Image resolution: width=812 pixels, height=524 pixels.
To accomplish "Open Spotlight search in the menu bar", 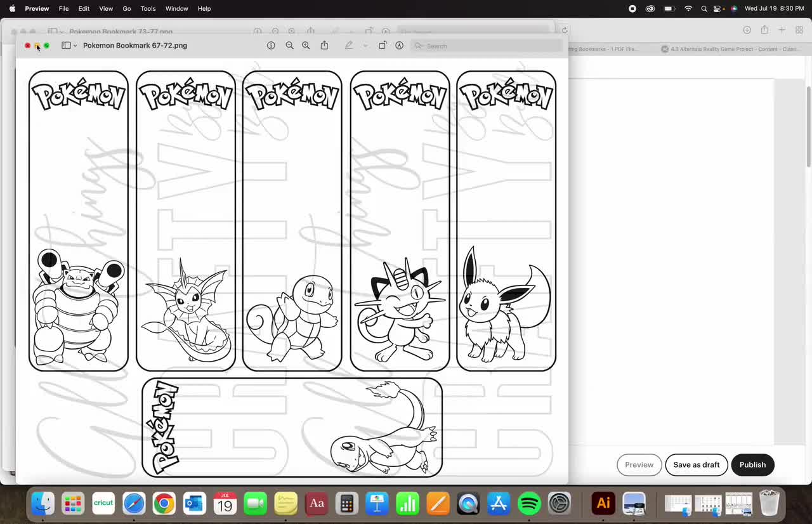I will pyautogui.click(x=704, y=8).
